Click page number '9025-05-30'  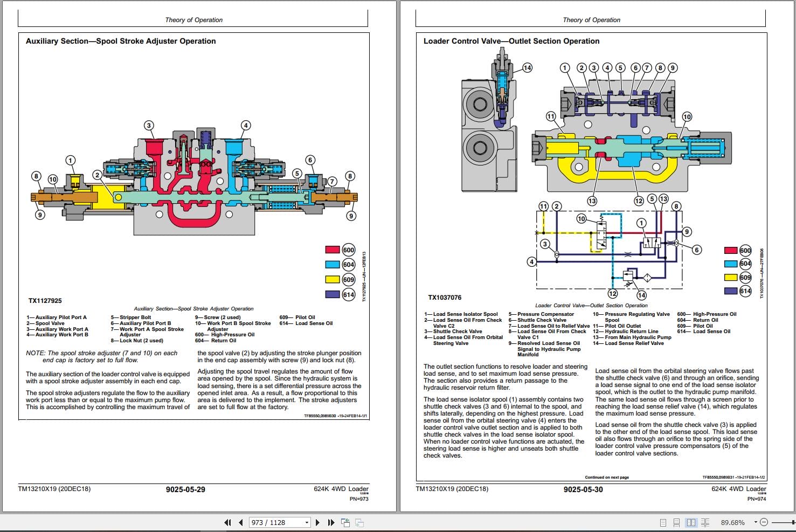pos(583,489)
